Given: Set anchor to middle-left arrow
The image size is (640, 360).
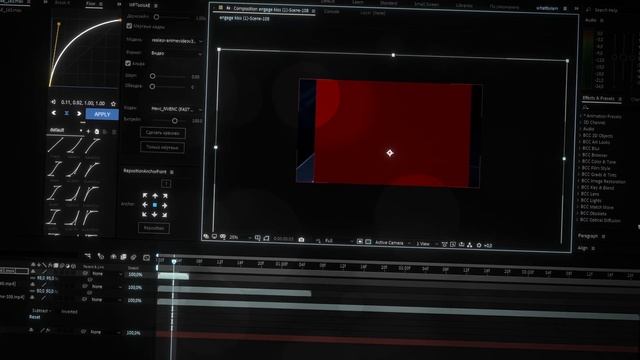Looking at the screenshot, I should click(x=145, y=205).
